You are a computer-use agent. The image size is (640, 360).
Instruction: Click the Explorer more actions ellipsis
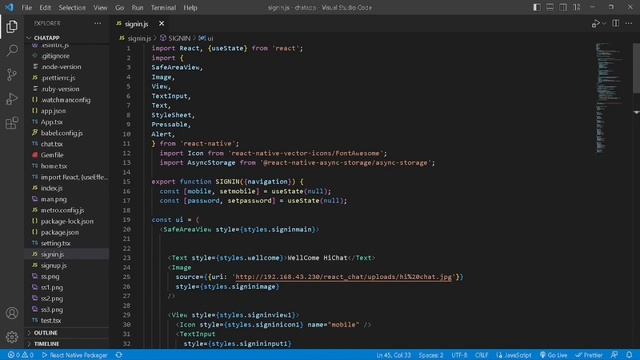(98, 23)
